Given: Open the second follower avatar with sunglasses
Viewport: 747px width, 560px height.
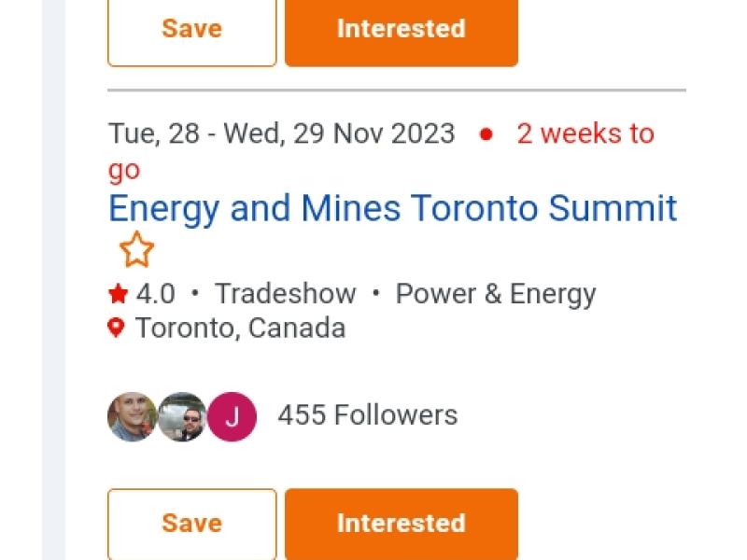Looking at the screenshot, I should pos(182,416).
